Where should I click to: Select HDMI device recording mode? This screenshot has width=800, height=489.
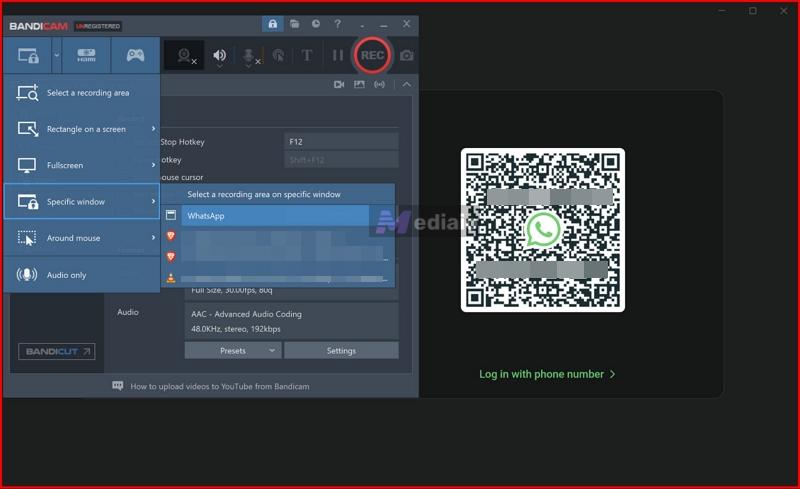tap(86, 55)
